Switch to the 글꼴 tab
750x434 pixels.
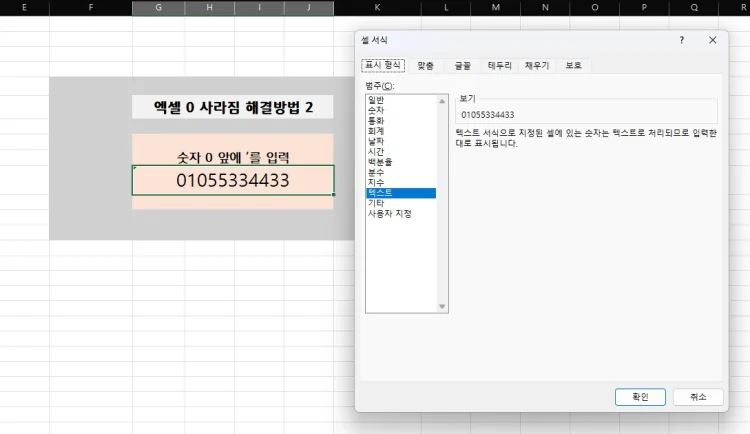click(x=462, y=66)
